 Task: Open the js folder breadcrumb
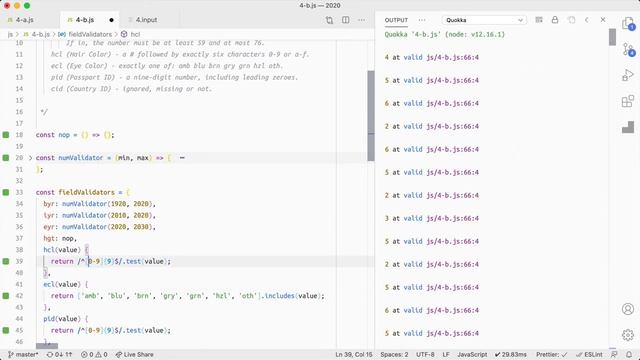click(x=10, y=34)
